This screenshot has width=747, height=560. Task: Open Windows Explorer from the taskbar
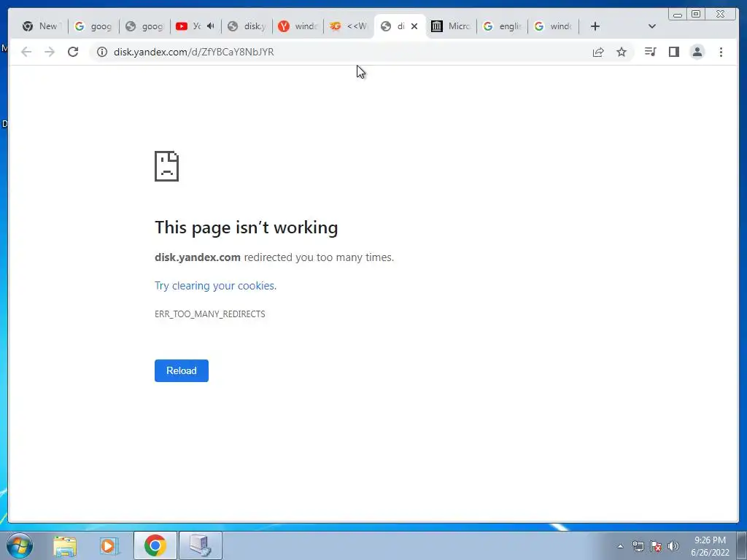click(x=65, y=545)
